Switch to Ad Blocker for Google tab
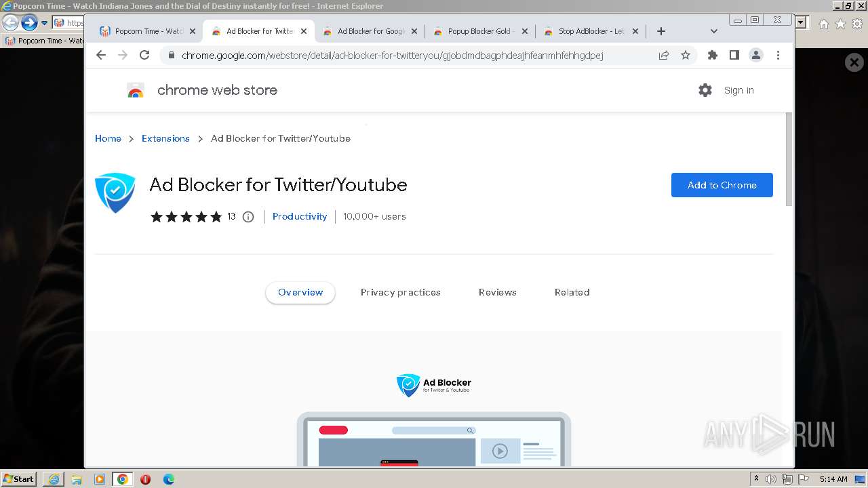Viewport: 868px width, 488px height. (370, 31)
